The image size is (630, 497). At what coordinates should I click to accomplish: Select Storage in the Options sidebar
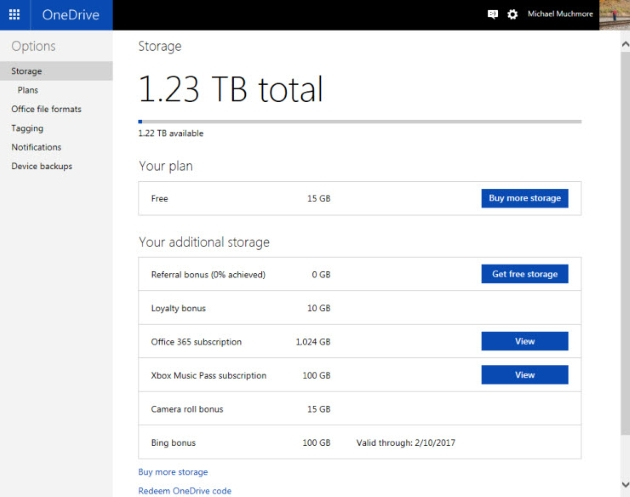(27, 71)
